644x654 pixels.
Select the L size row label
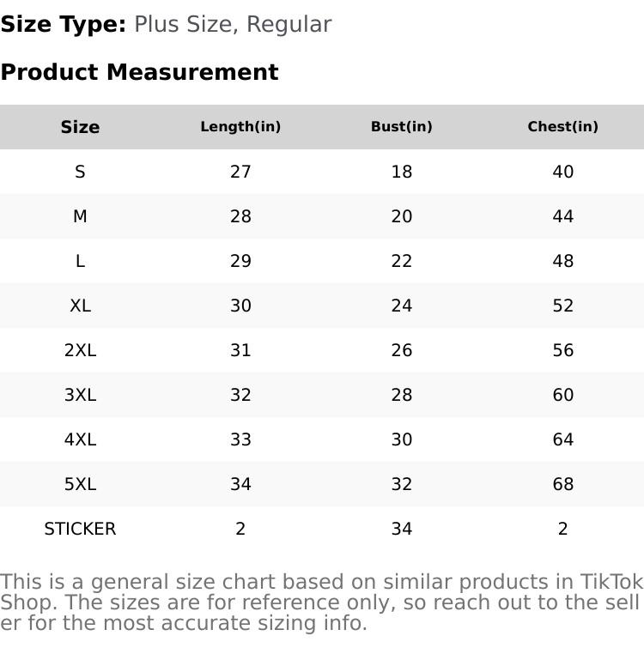point(80,261)
